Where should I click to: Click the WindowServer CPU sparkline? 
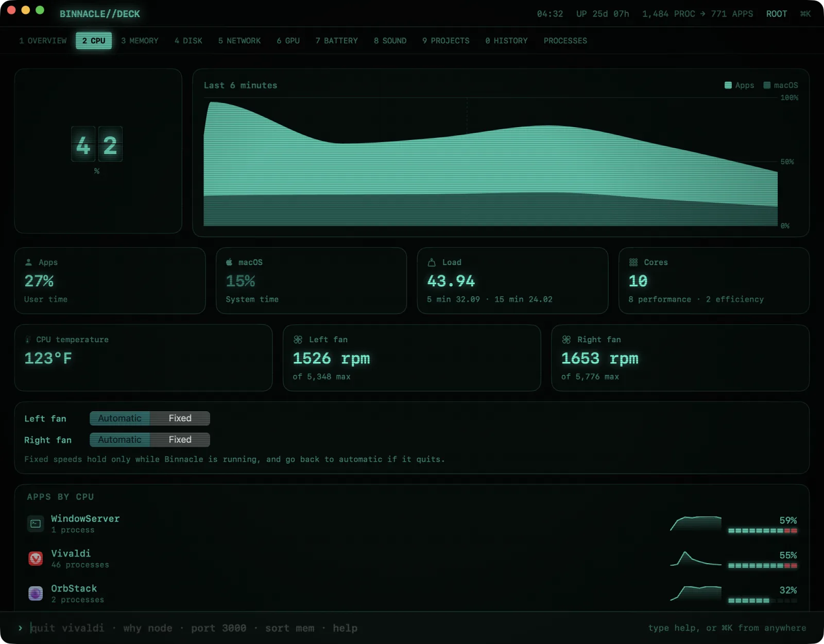pos(696,524)
